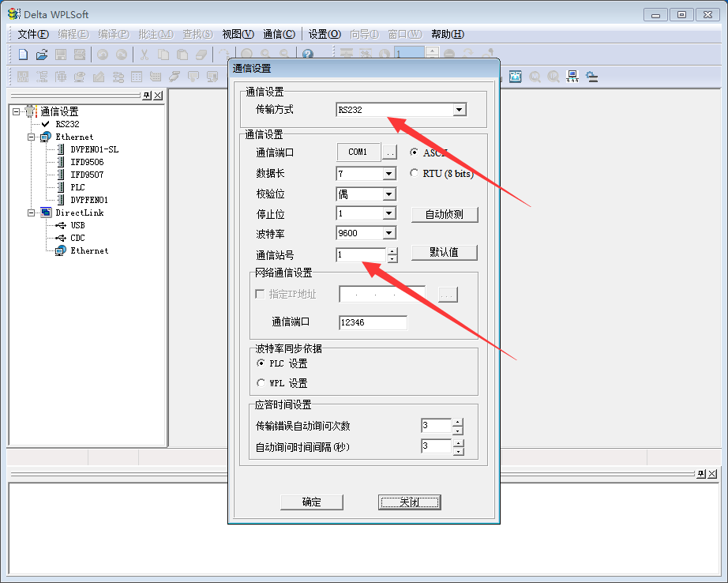Select IFD9507 tree item
The image size is (728, 583).
coord(88,175)
